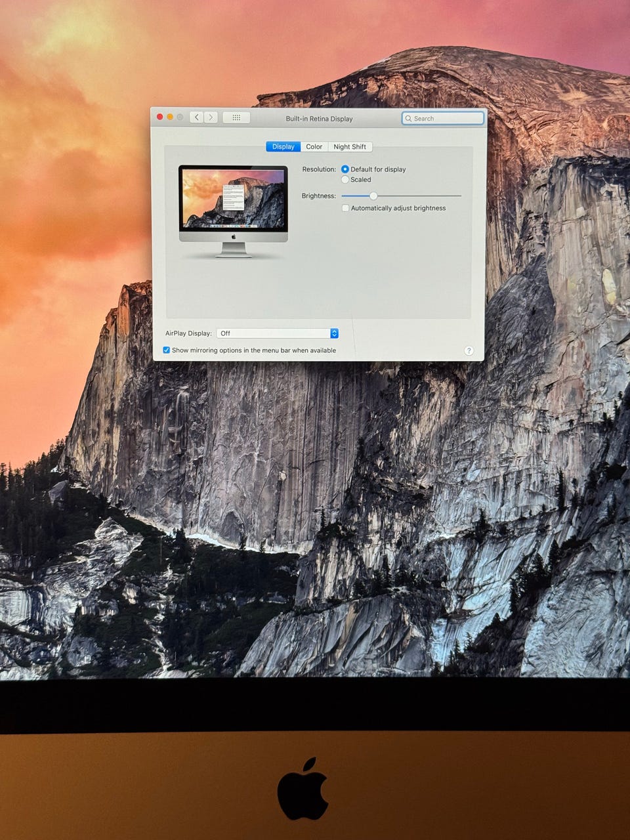This screenshot has width=630, height=840.
Task: Click the back arrow in toolbar
Action: (197, 117)
